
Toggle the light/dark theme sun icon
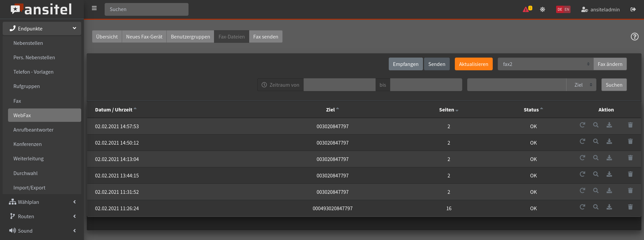coord(542,9)
